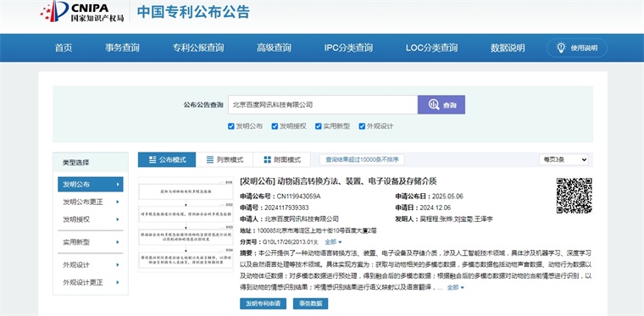
Task: Expand 全部 next to 分类号
Action: 334,242
